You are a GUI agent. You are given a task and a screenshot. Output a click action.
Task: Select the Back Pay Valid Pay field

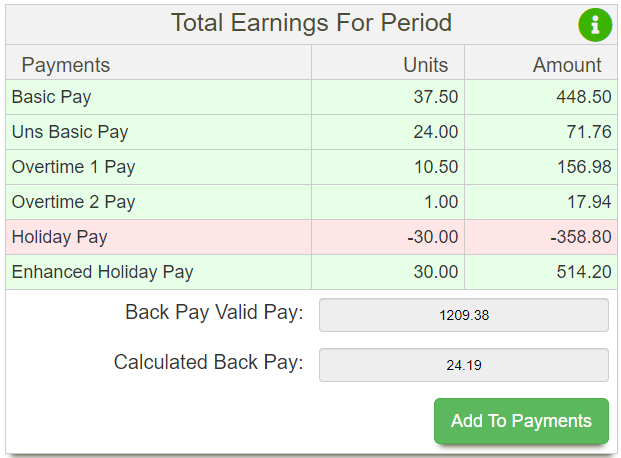tap(463, 315)
